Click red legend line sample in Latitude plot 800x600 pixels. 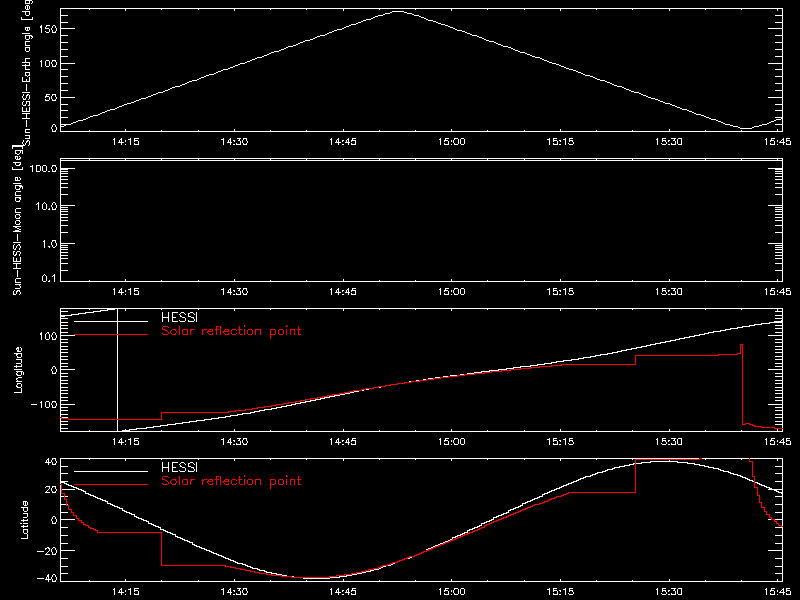[111, 484]
